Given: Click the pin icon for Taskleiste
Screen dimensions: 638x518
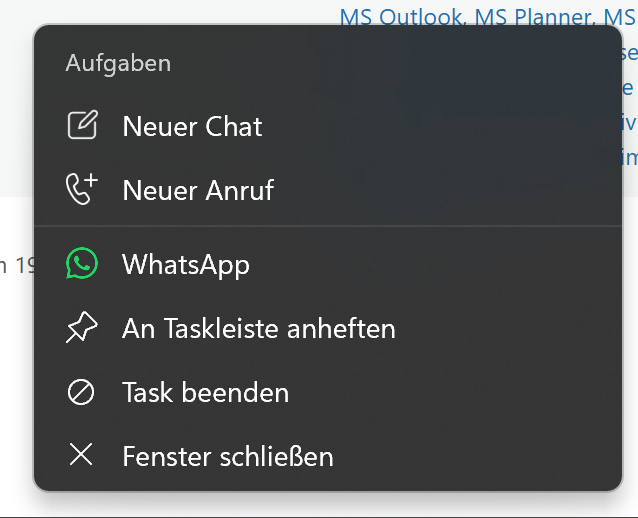Looking at the screenshot, I should [x=81, y=328].
